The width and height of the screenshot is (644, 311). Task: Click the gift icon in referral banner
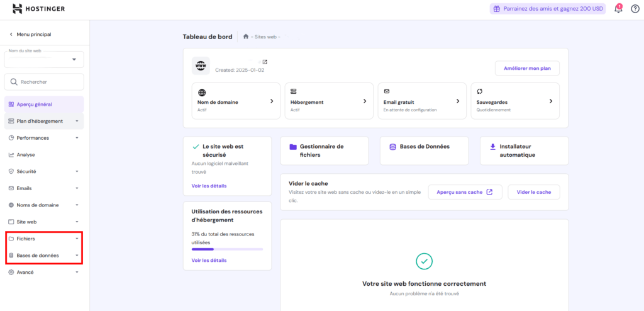pos(497,9)
